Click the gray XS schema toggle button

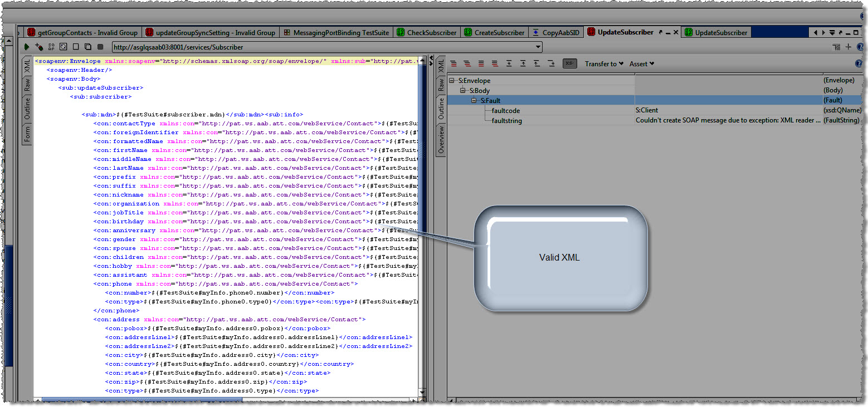click(569, 63)
